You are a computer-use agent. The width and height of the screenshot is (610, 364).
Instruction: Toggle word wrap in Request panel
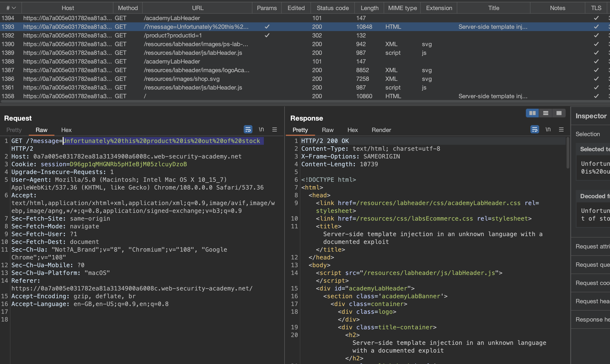(x=248, y=129)
